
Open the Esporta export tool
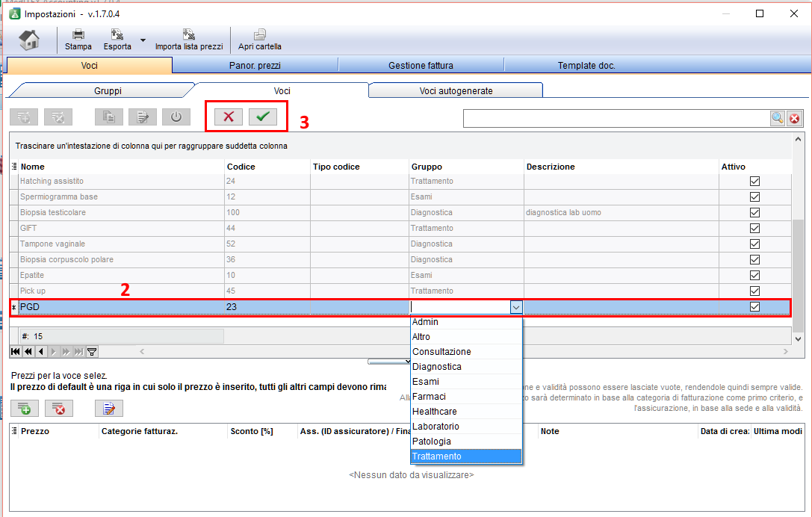[x=117, y=40]
